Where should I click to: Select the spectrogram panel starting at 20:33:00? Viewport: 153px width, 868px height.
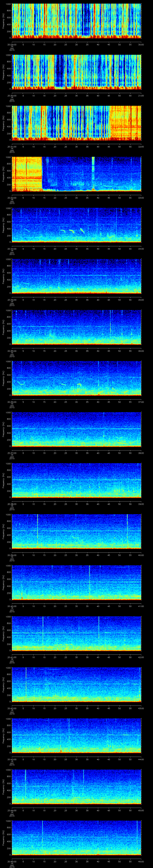click(x=77, y=225)
